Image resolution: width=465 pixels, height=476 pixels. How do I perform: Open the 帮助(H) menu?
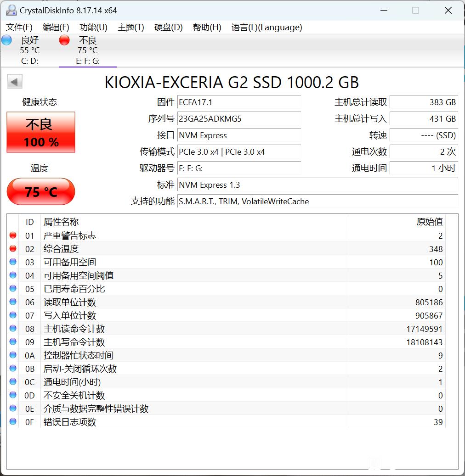coord(207,28)
